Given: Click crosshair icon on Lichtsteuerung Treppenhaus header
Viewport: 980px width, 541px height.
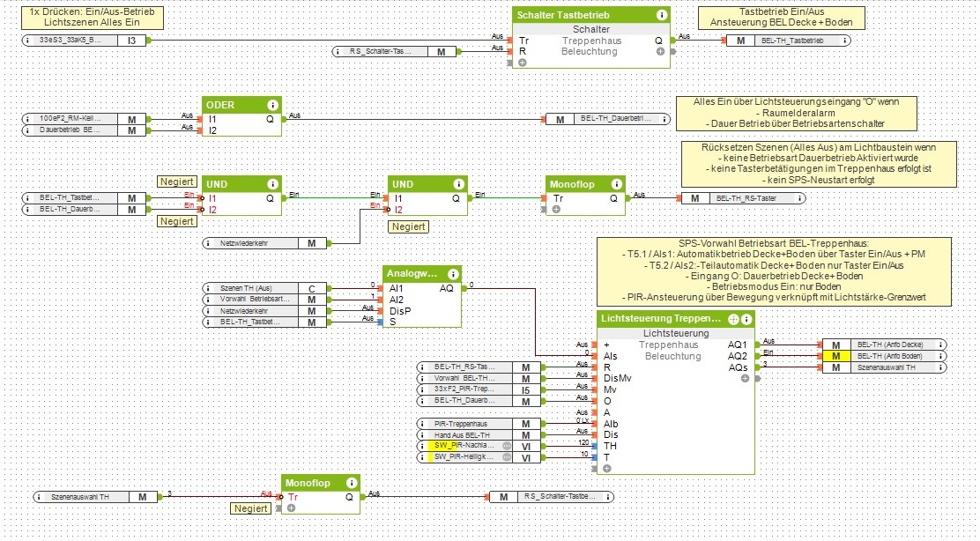Looking at the screenshot, I should tap(733, 319).
